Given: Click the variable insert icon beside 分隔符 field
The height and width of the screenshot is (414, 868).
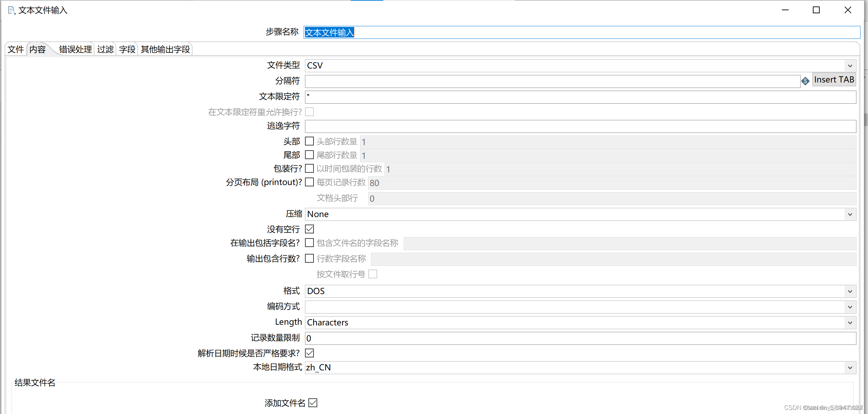Looking at the screenshot, I should point(806,81).
